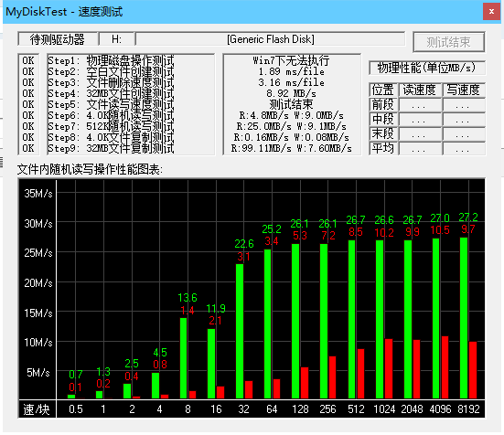This screenshot has height=435, width=504.
Task: Click the 末段 row label
Action: (x=383, y=133)
